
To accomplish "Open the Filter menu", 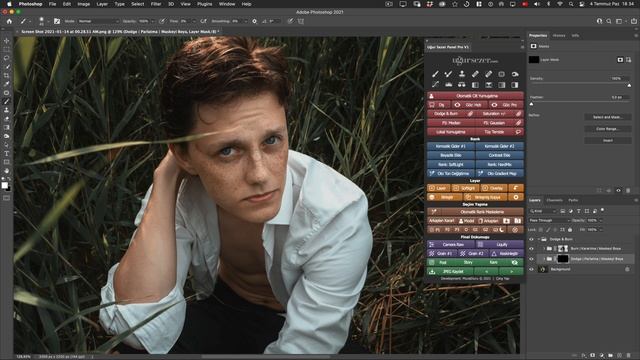I will click(x=156, y=4).
